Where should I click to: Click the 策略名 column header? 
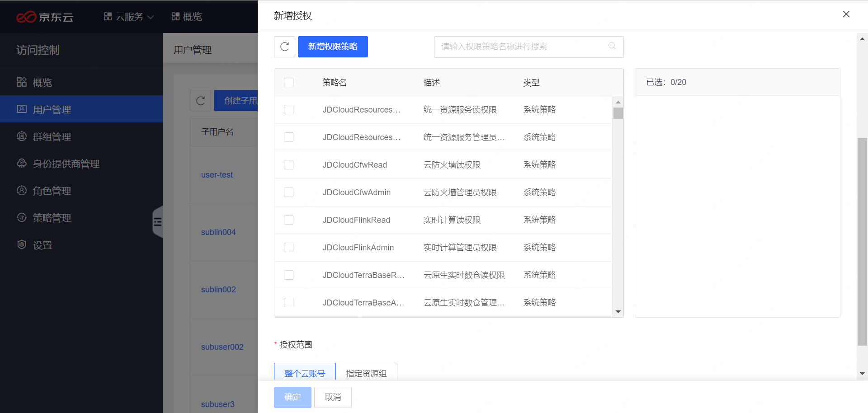[x=335, y=83]
